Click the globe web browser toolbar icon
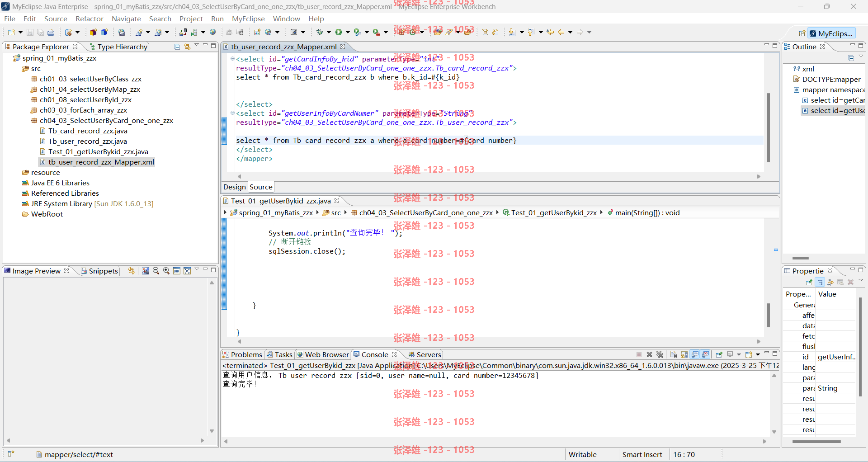 point(213,32)
